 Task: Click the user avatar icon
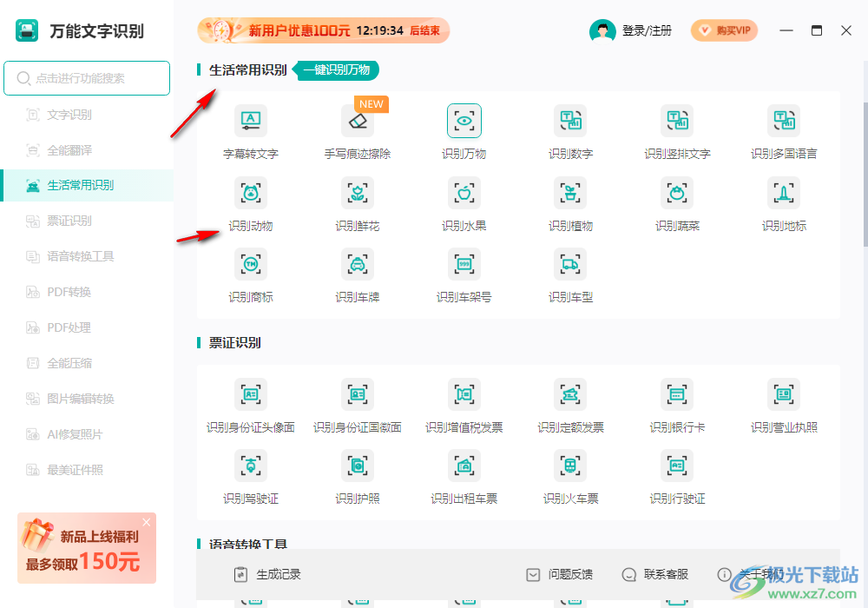(x=602, y=30)
